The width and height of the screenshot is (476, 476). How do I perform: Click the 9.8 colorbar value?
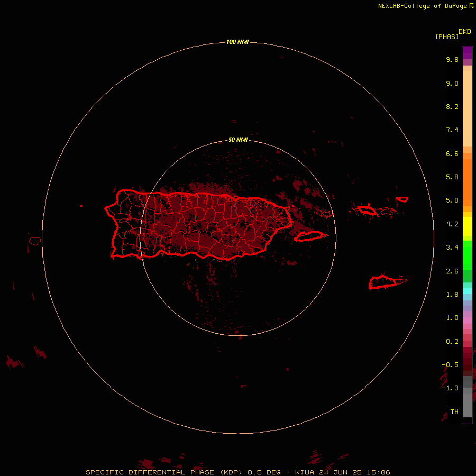tap(452, 59)
